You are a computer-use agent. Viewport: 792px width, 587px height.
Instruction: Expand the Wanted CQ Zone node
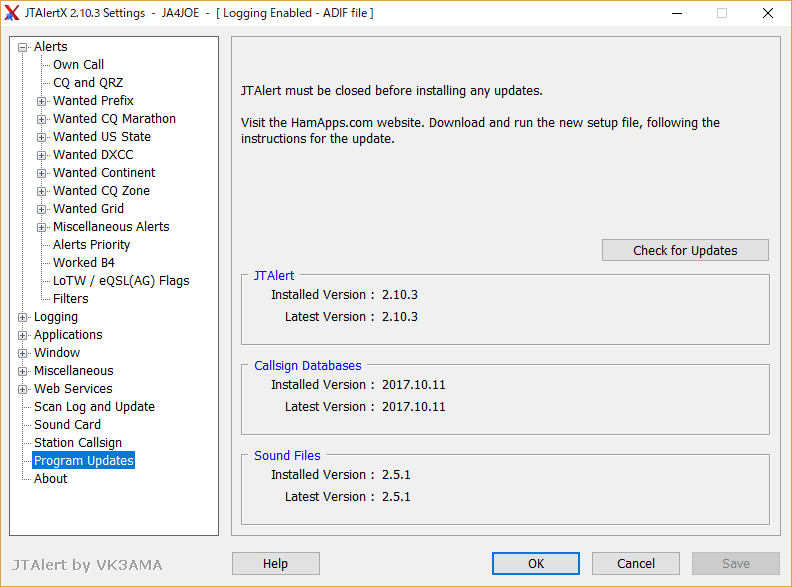41,191
